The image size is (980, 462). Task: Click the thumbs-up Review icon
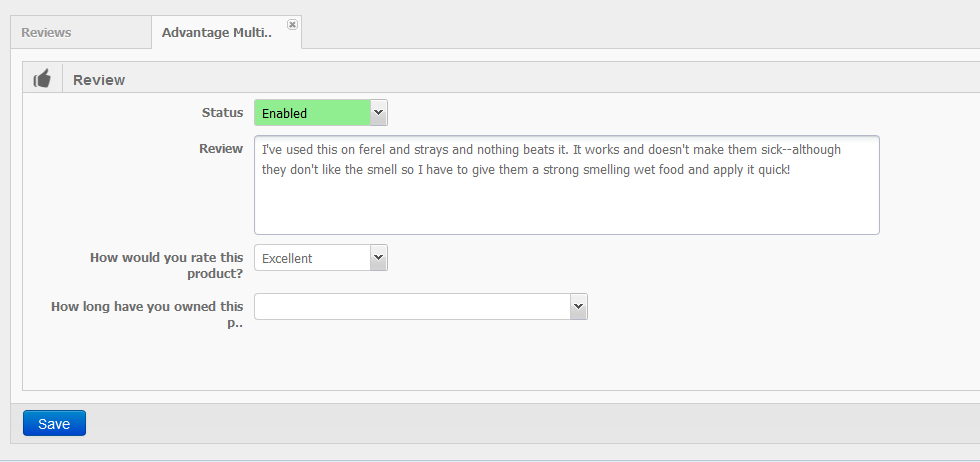42,79
